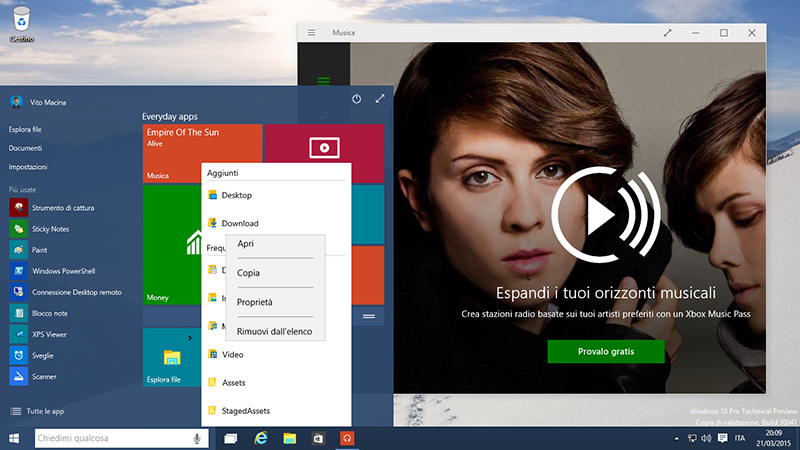Viewport: 800px width, 450px height.
Task: Click the ITA language indicator
Action: click(739, 438)
